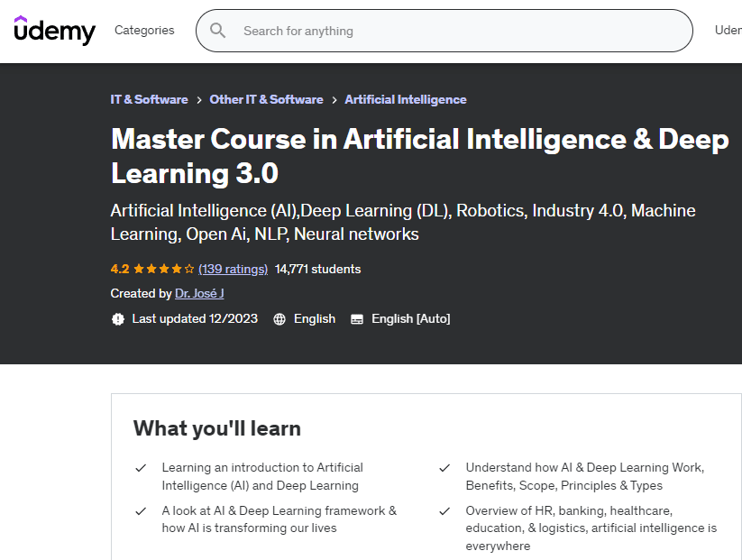This screenshot has height=560, width=742.
Task: Click the closed captions icon
Action: pos(357,319)
